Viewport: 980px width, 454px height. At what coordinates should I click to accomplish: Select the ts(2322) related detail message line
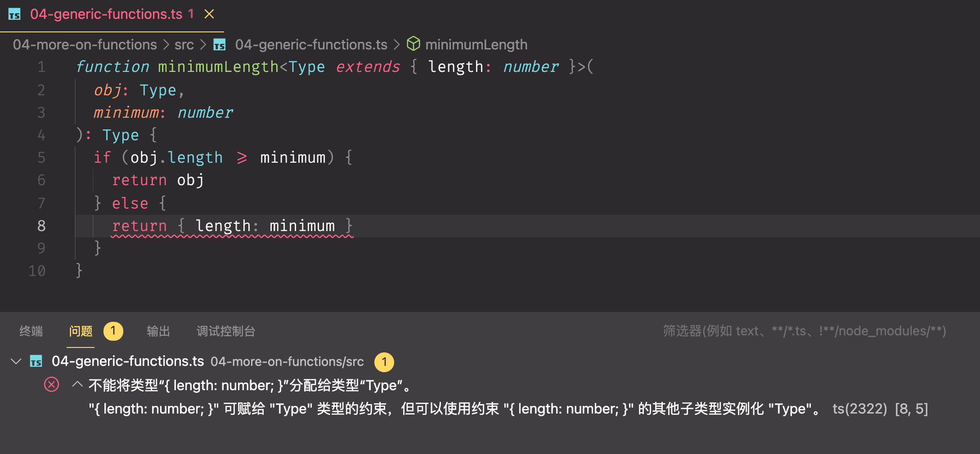(508, 409)
